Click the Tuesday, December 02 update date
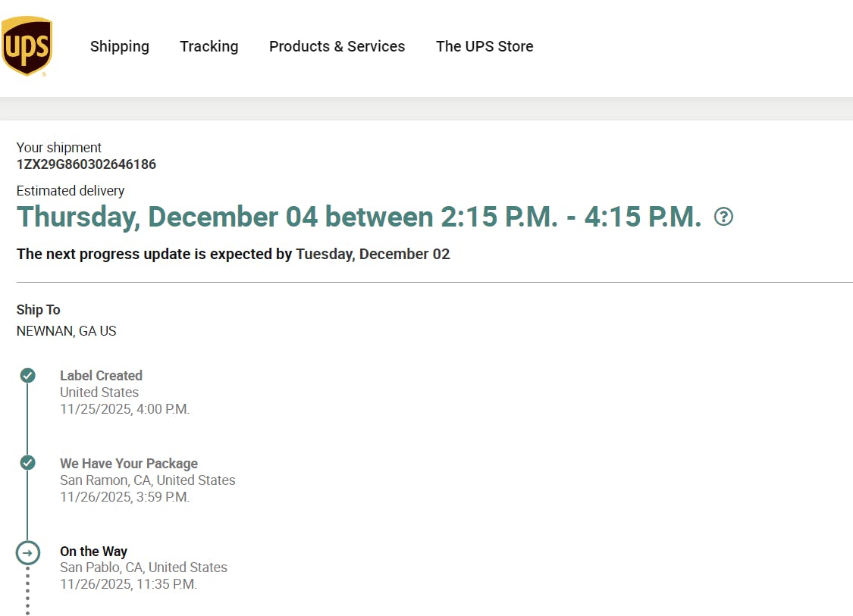This screenshot has height=616, width=853. click(372, 254)
